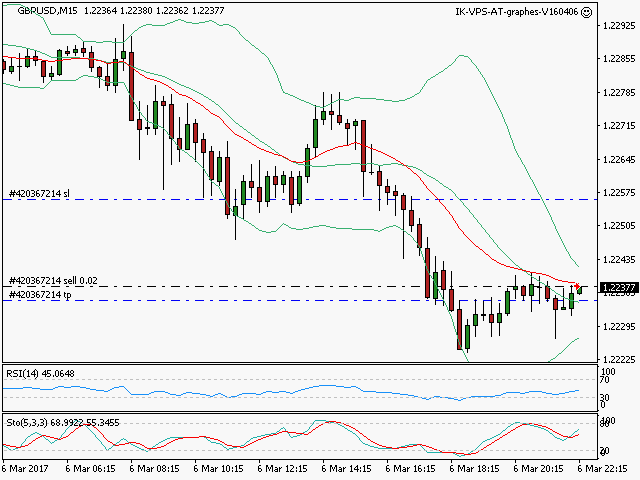Click the RSI(14) 45.0648 indicator label
Image resolution: width=640 pixels, height=480 pixels.
click(40, 373)
